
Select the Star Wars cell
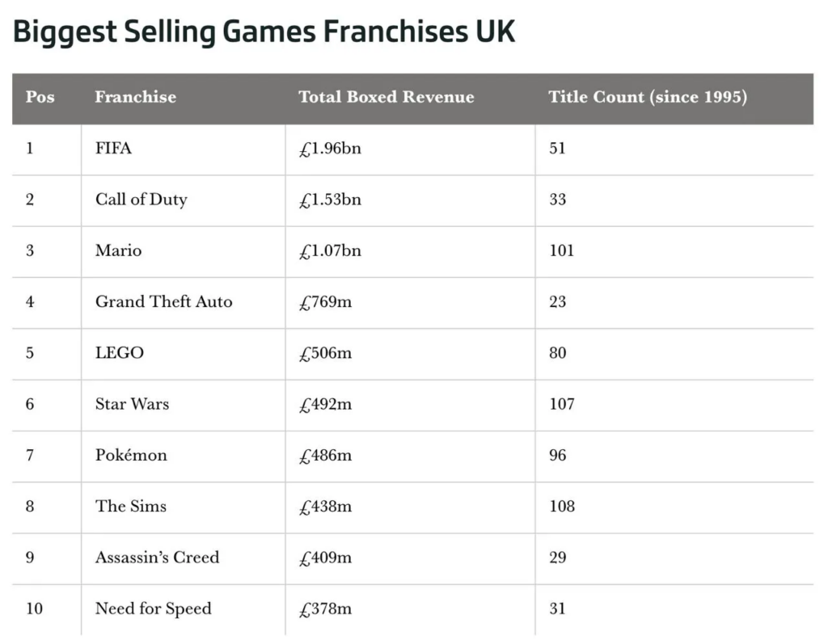[x=132, y=404]
